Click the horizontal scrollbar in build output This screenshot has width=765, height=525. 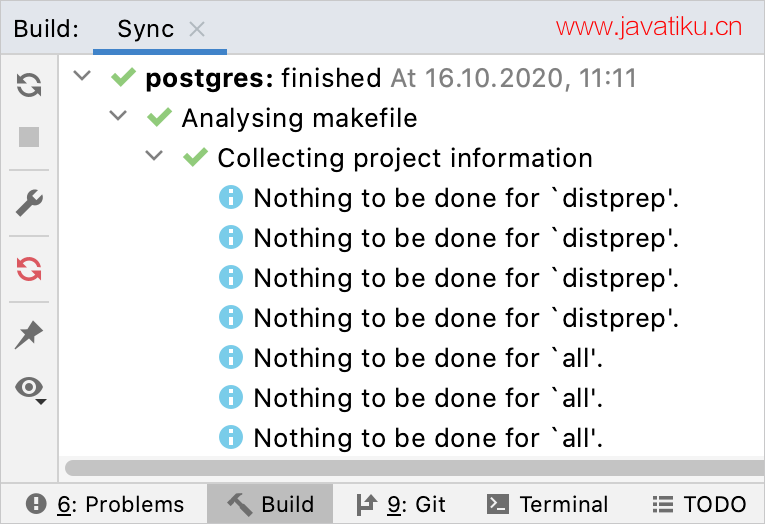[415, 467]
